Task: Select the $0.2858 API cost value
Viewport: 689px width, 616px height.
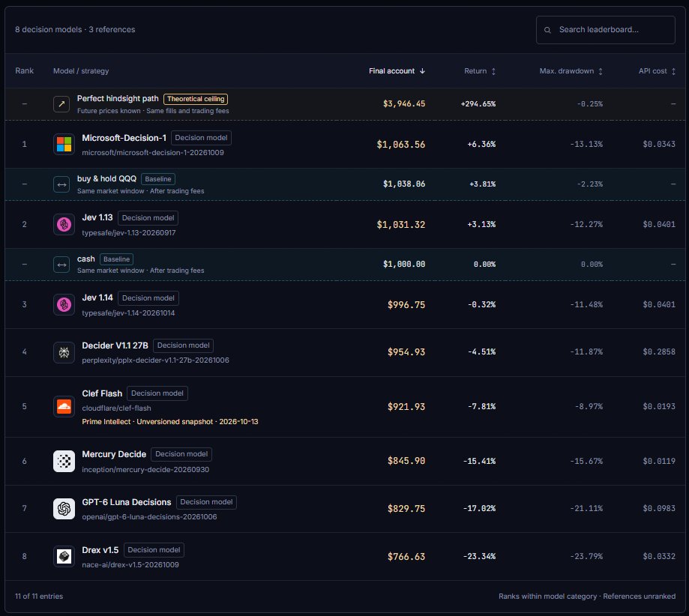Action: coord(659,352)
